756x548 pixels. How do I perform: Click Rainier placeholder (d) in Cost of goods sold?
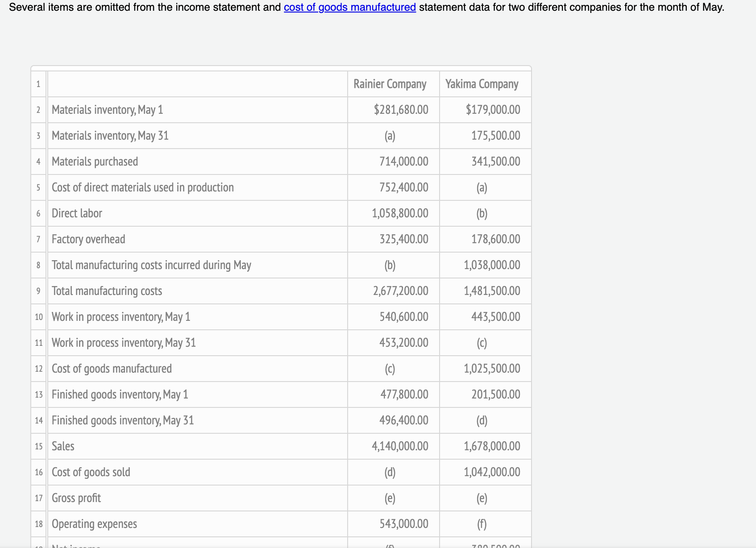tap(390, 472)
